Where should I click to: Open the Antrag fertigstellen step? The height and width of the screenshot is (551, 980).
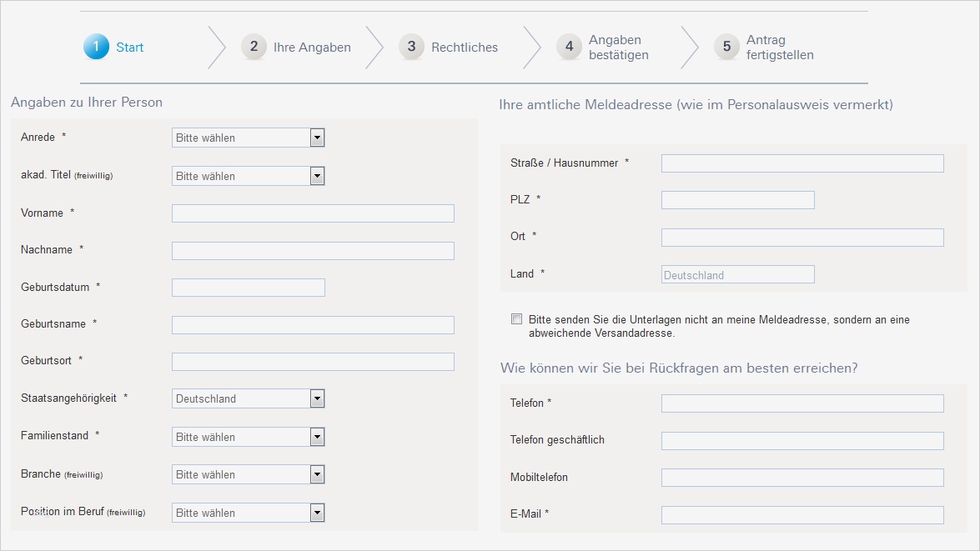click(780, 48)
